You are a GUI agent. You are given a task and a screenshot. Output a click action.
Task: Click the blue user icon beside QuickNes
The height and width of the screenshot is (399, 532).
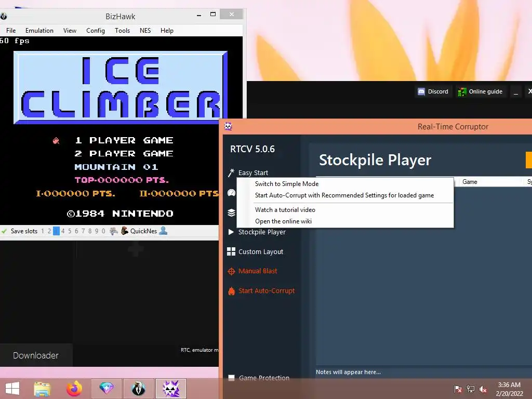163,231
